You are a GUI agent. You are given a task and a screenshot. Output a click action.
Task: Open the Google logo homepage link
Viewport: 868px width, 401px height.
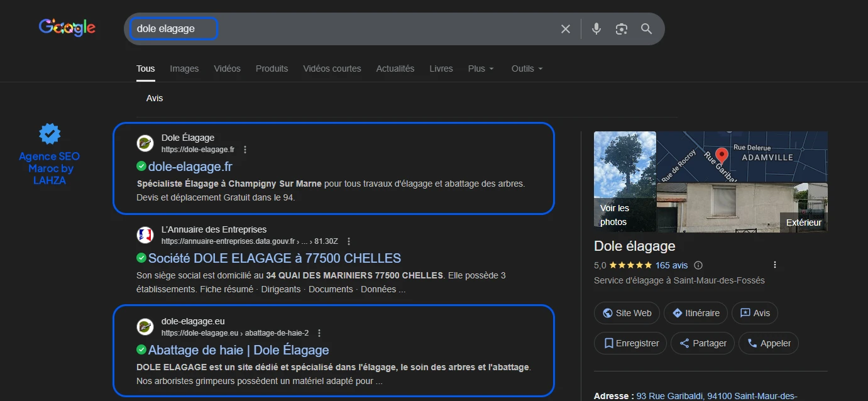67,28
